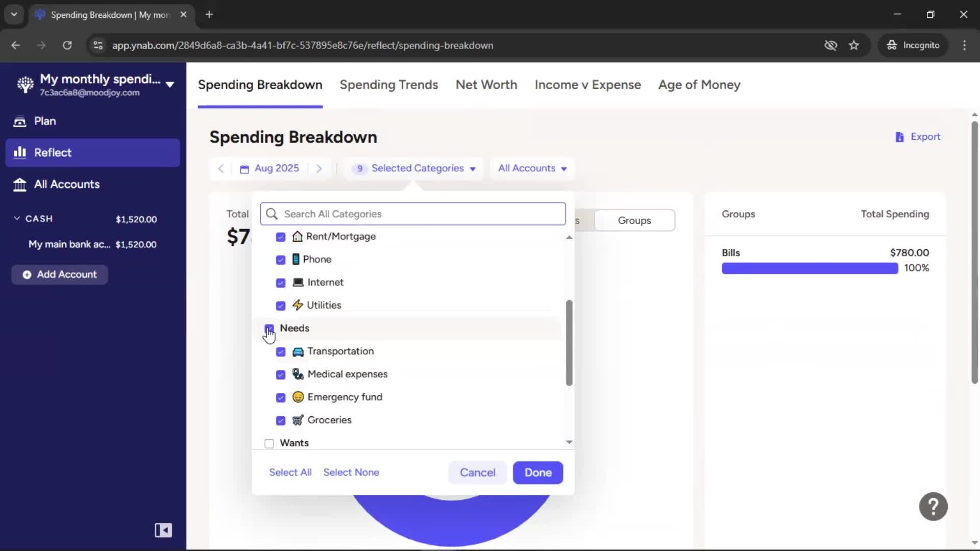This screenshot has height=551, width=980.
Task: Uncheck the Groceries checkbox
Action: (x=281, y=420)
